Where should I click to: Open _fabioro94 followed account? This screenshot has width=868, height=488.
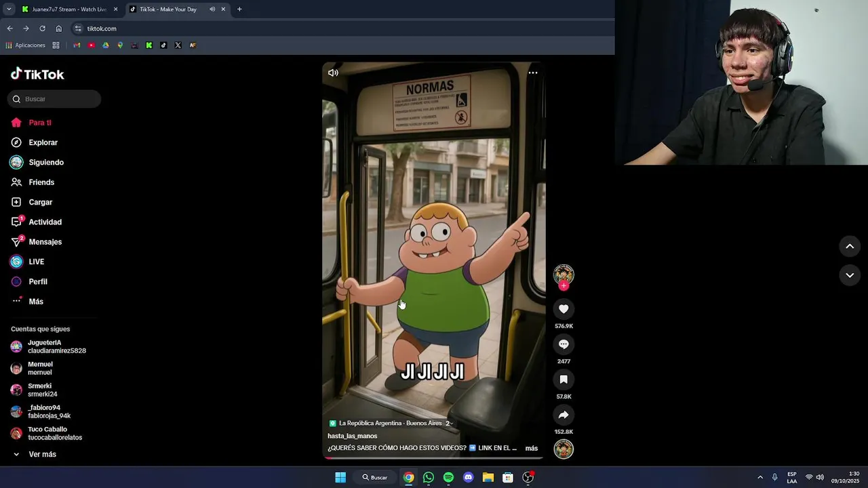pos(41,411)
